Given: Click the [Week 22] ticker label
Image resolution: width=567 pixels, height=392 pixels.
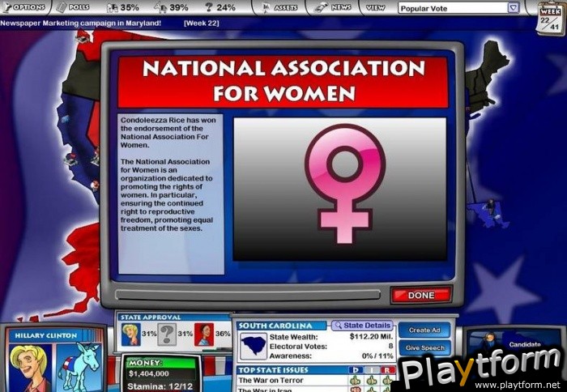Looking at the screenshot, I should point(202,23).
